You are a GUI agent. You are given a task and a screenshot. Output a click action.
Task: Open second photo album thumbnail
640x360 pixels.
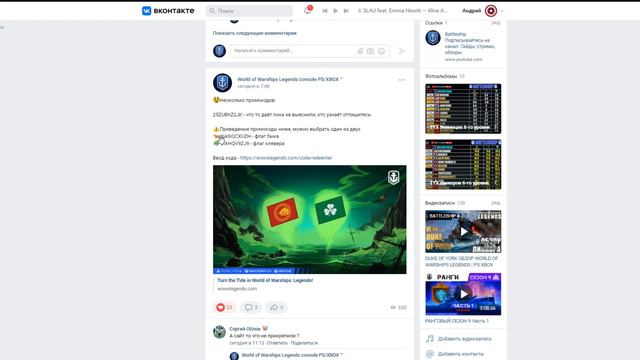pyautogui.click(x=463, y=164)
